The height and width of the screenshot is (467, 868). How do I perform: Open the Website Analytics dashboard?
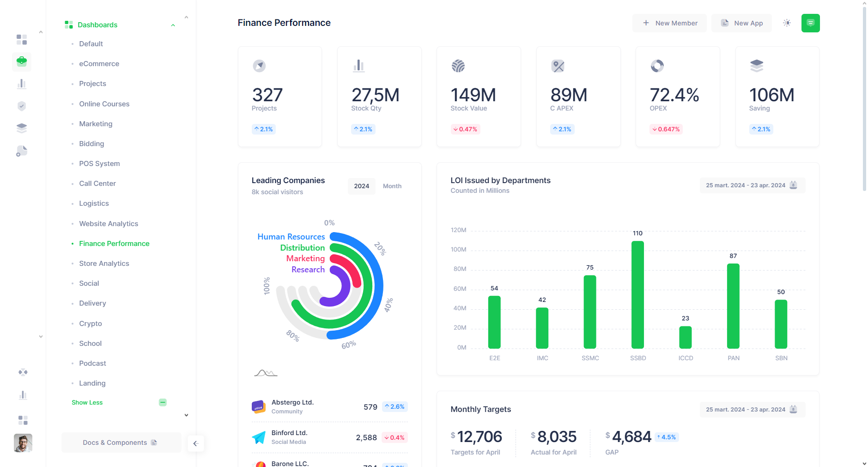(x=109, y=224)
